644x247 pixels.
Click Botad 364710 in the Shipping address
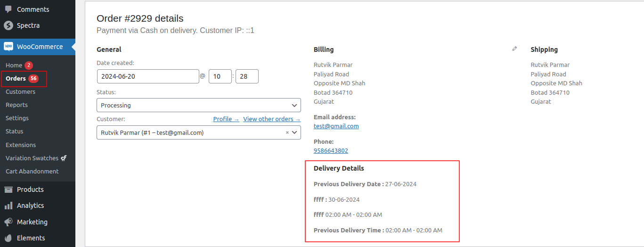(550, 92)
